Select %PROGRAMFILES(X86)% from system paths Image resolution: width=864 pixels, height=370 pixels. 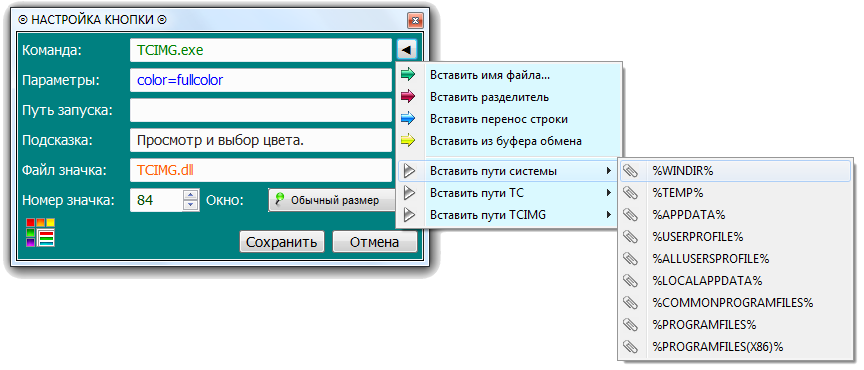pyautogui.click(x=736, y=347)
